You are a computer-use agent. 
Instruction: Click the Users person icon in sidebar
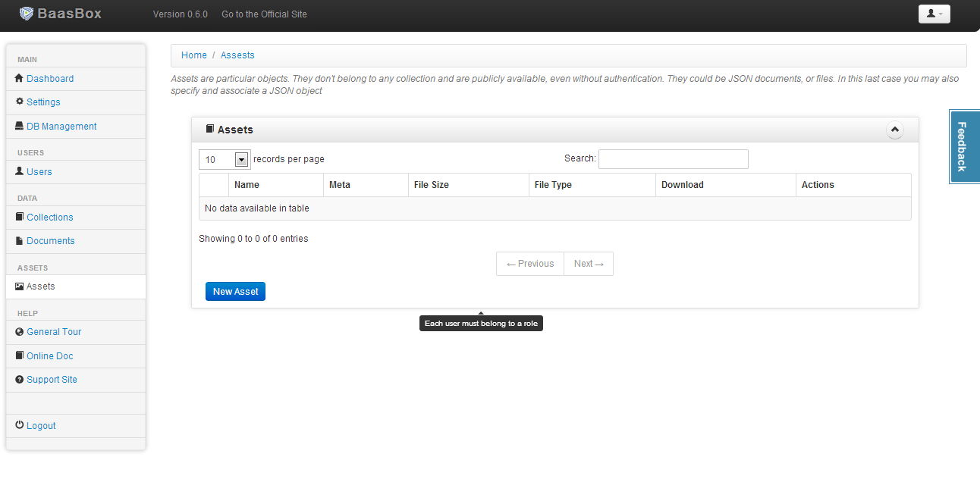(20, 171)
